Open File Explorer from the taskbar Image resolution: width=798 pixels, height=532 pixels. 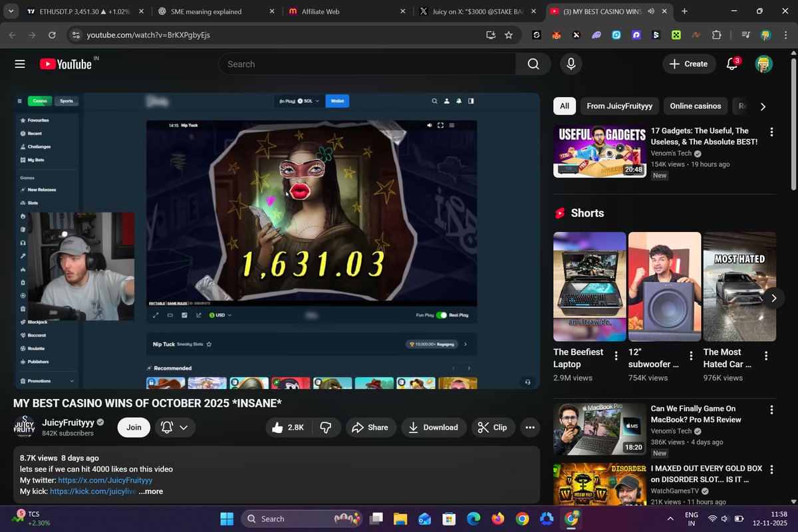tap(400, 519)
